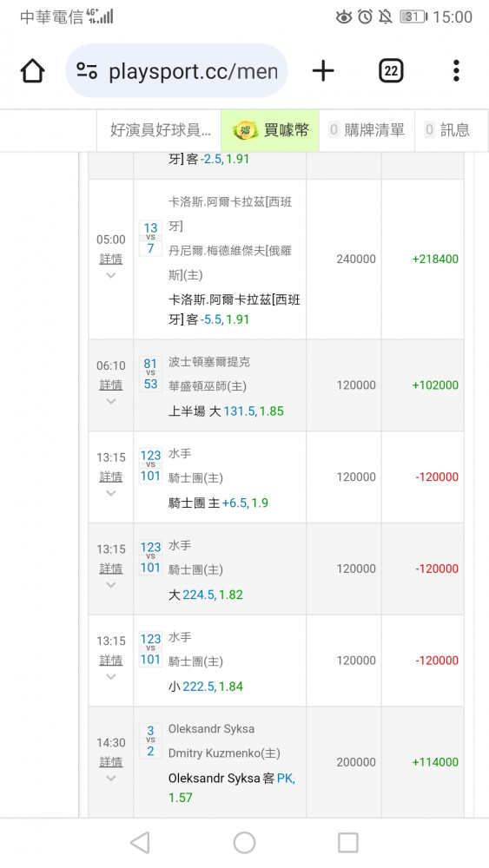489x868 pixels.
Task: Click the 81 vs 53 score box
Action: (150, 373)
